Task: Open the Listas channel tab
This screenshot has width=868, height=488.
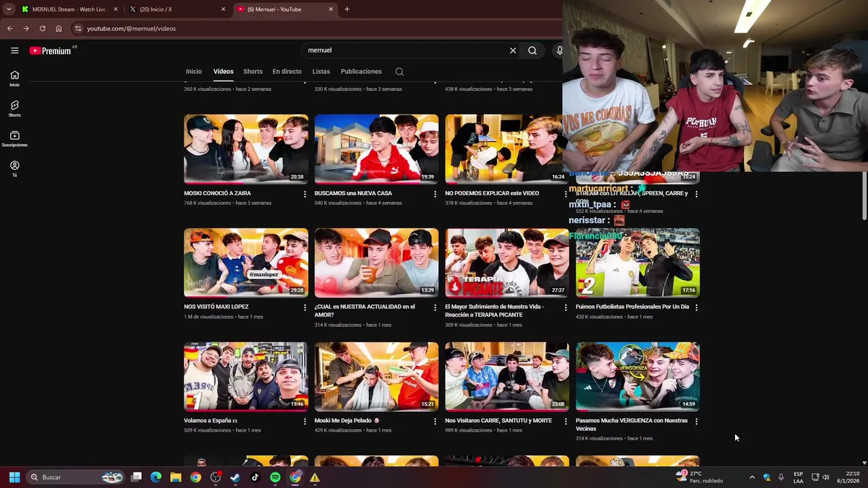Action: tap(321, 71)
